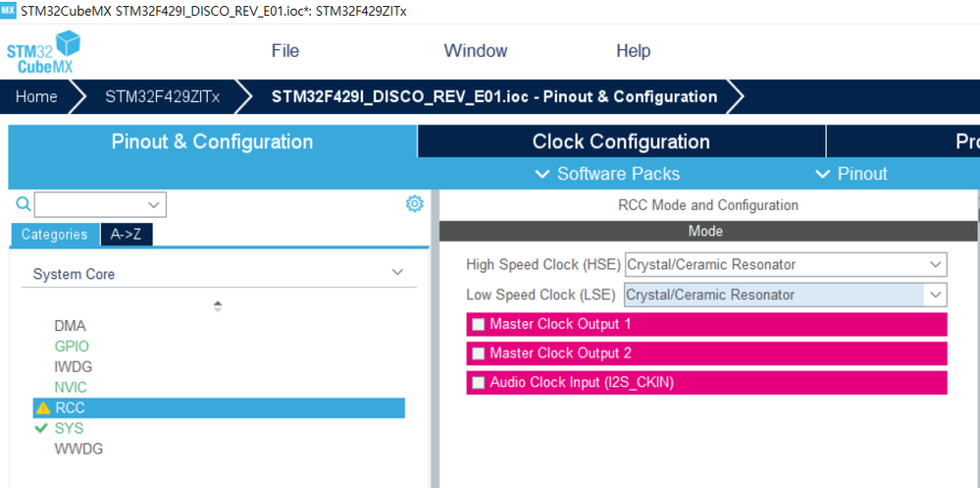Toggle Audio Clock Input (I2S_CKIN) checkbox
The image size is (980, 488).
coord(478,383)
